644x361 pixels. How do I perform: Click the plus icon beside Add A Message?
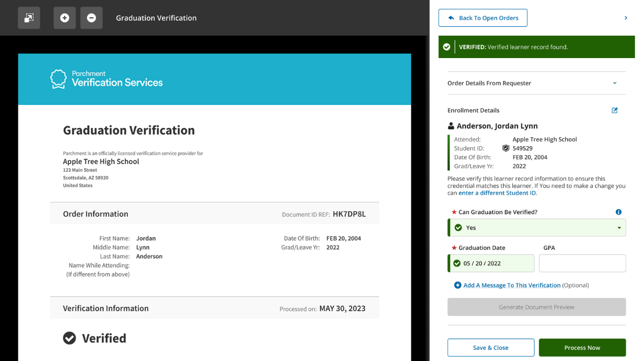[x=458, y=285]
